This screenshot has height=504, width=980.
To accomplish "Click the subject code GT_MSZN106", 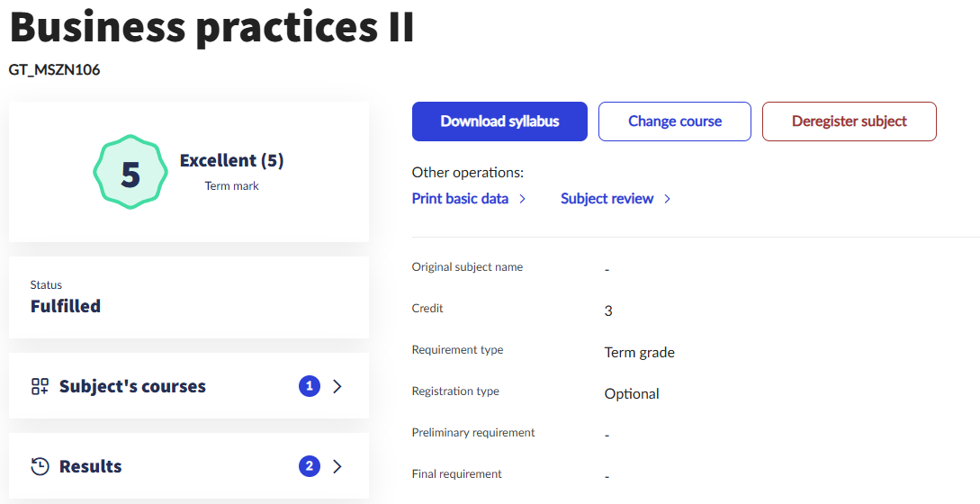I will click(55, 69).
